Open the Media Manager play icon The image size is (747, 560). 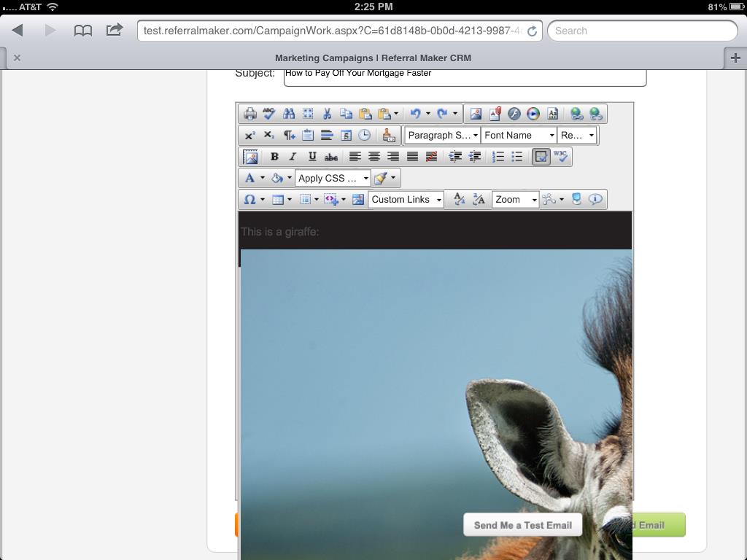point(533,114)
